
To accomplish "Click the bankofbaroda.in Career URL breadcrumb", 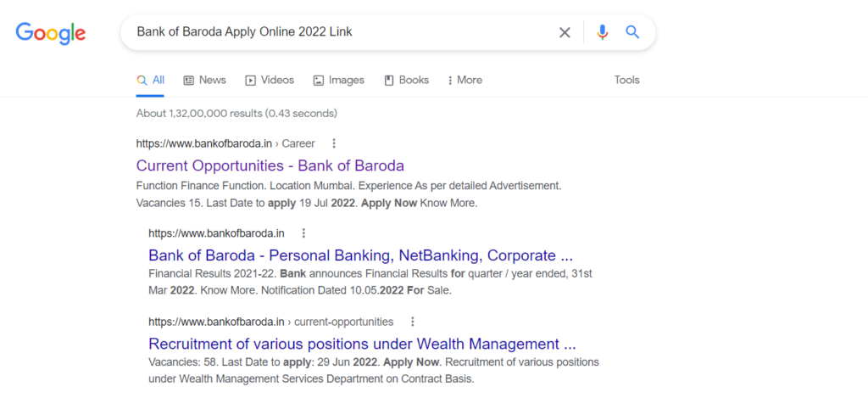I will 225,143.
